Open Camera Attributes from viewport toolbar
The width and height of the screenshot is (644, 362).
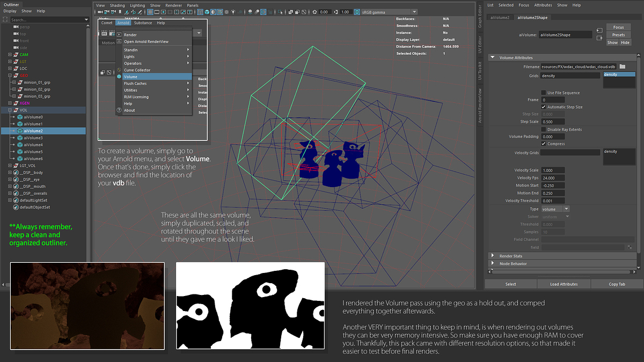coord(113,12)
